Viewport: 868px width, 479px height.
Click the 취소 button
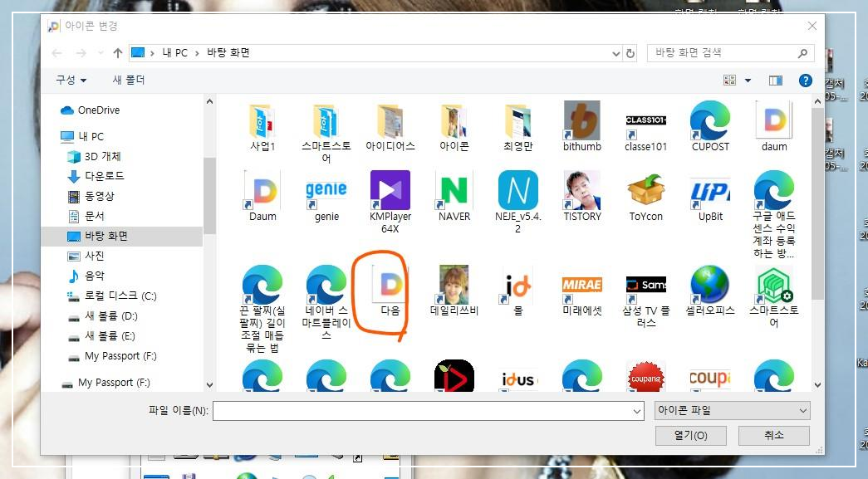(773, 435)
